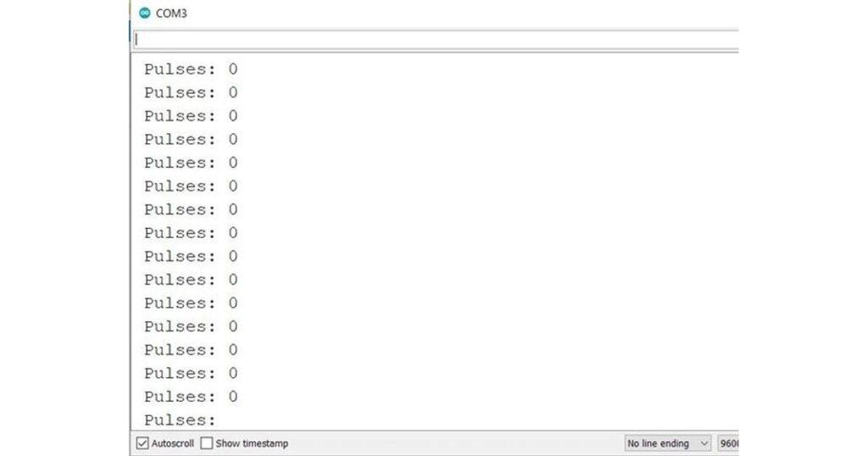Disable the Autoscroll checkbox
868x456 pixels.
(x=142, y=443)
